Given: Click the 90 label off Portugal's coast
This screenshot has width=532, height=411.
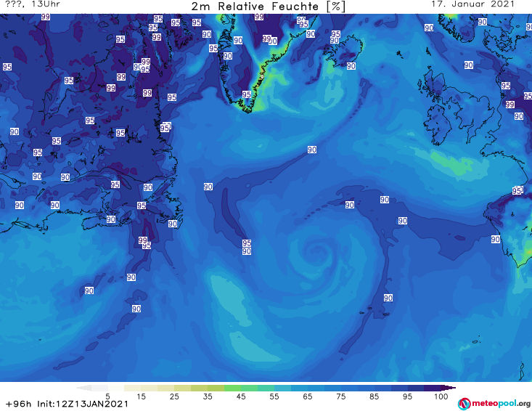Looking at the screenshot, I should coord(496,240).
